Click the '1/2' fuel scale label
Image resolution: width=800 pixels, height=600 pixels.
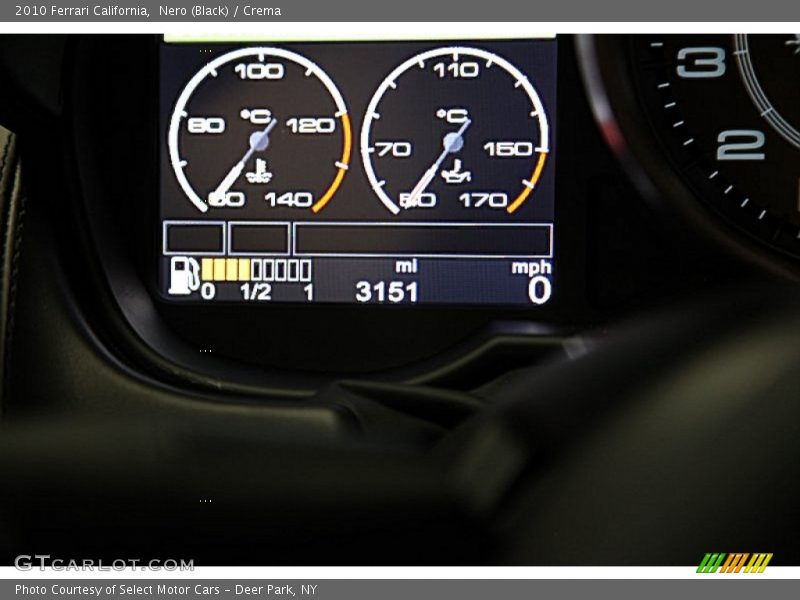point(256,292)
